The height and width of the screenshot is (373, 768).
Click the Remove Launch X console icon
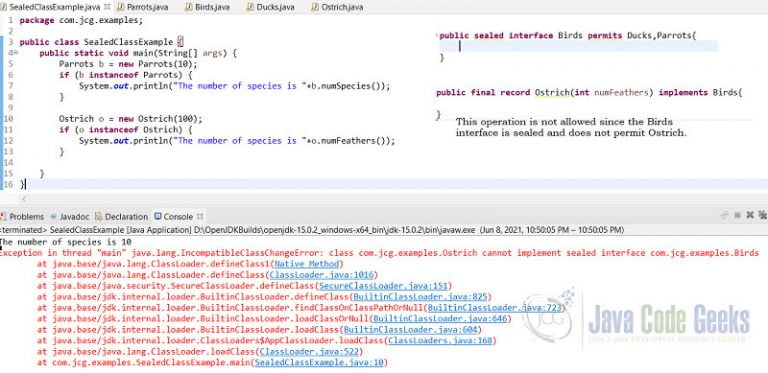coord(750,215)
